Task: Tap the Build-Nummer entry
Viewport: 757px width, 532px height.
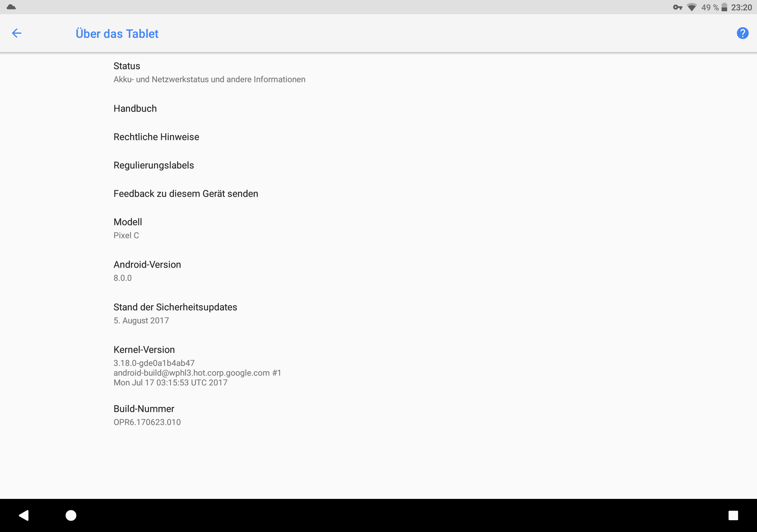Action: point(378,415)
